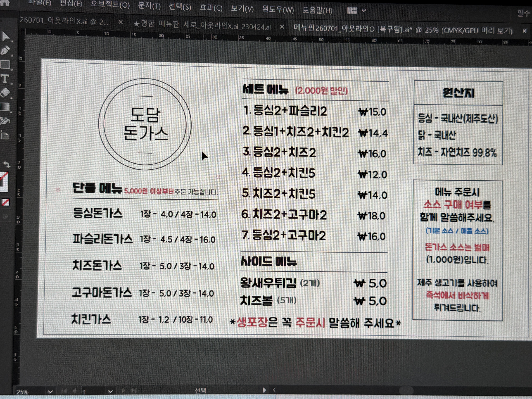Expand the Arrange Documents chevron

(x=364, y=11)
